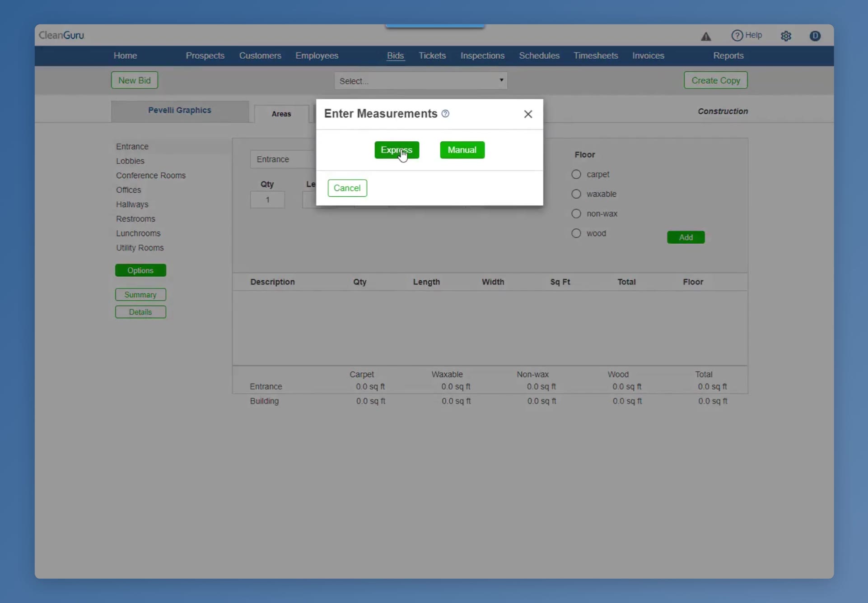
Task: Click the Sq Ft column header
Action: coord(560,282)
